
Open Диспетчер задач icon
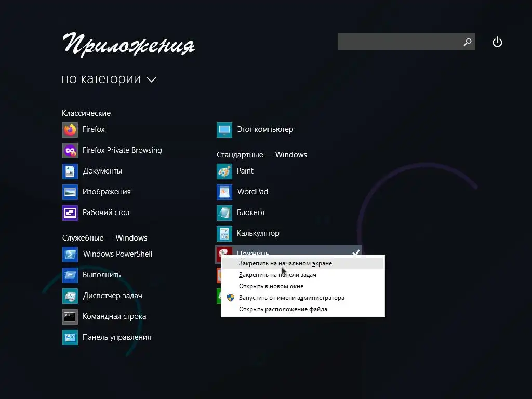point(70,296)
